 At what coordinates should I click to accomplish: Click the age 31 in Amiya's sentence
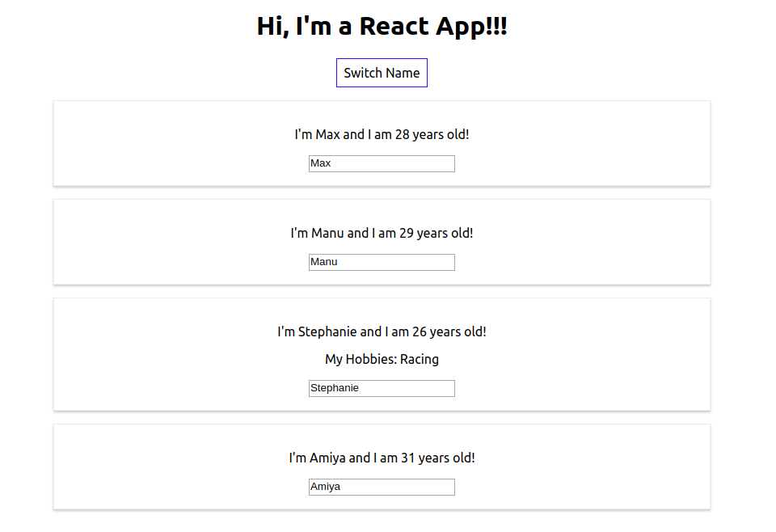[407, 458]
